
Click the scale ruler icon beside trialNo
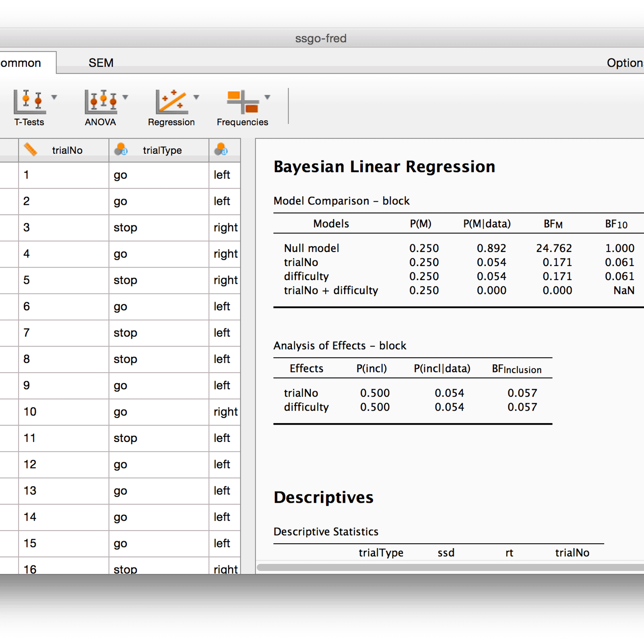[x=30, y=150]
